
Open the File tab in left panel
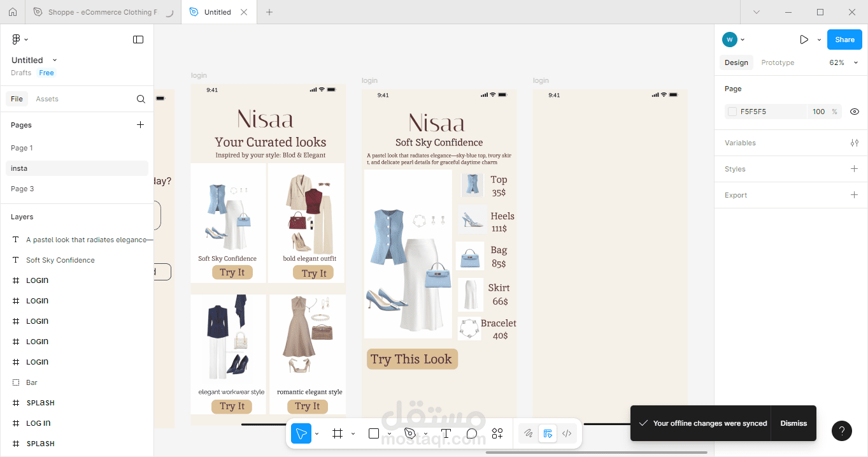(x=17, y=99)
